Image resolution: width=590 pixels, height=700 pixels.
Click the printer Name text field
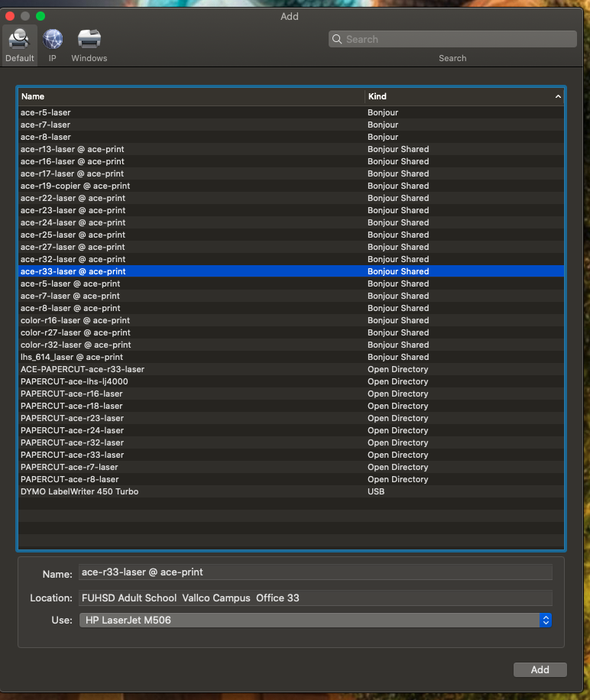point(315,572)
